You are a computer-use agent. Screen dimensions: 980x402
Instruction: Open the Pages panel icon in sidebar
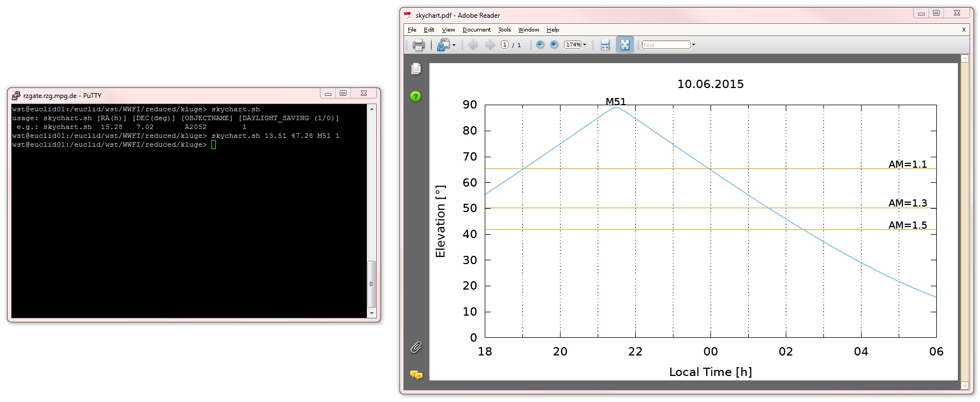pos(416,69)
